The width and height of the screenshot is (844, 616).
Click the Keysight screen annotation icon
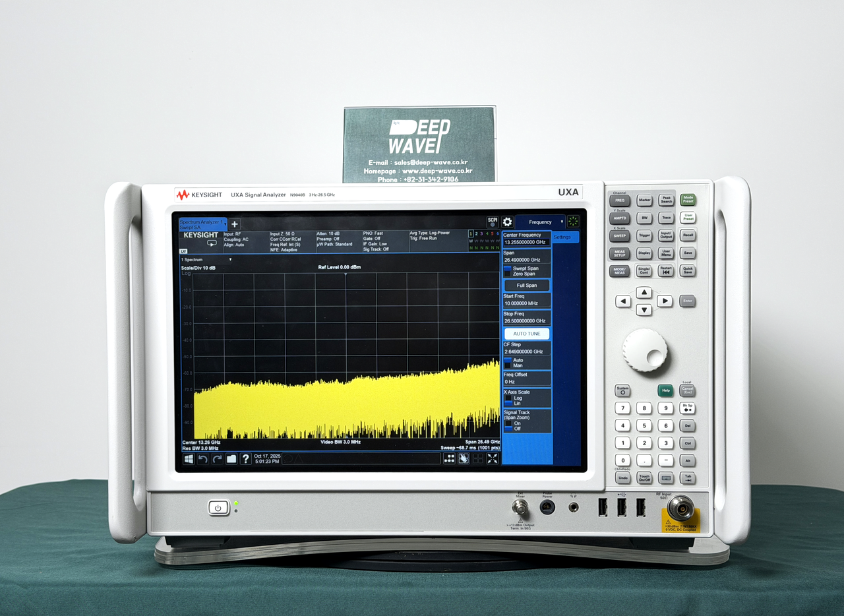pyautogui.click(x=212, y=243)
